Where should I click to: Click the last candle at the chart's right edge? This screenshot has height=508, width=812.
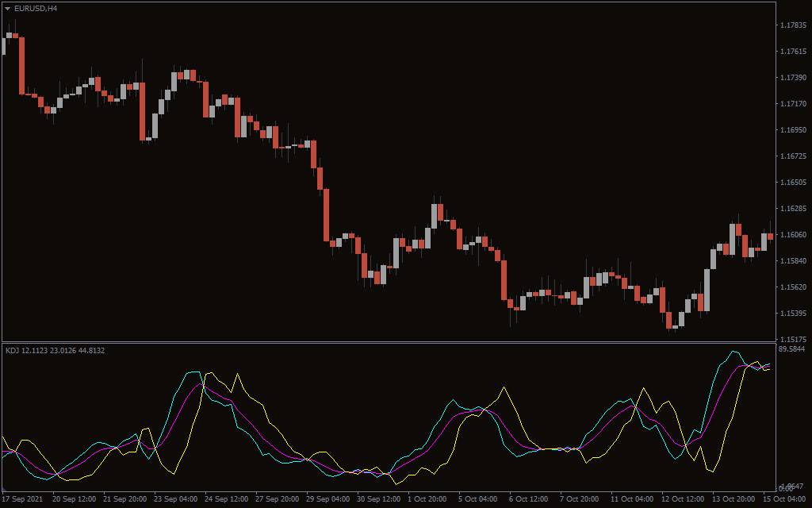coord(770,236)
